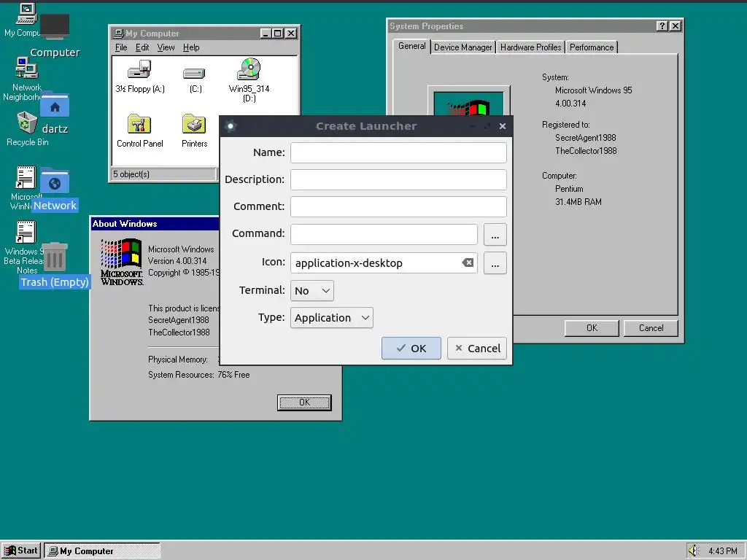The height and width of the screenshot is (560, 747).
Task: Click the 'Pentium' text in System Properties
Action: tap(569, 189)
